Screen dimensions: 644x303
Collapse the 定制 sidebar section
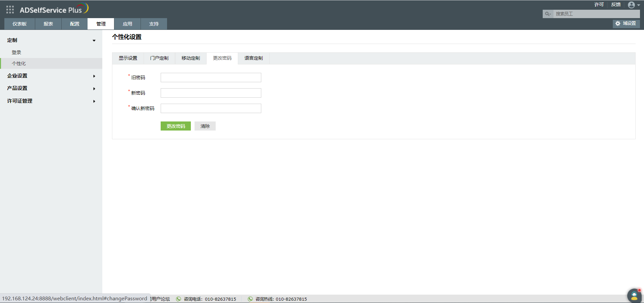click(x=51, y=40)
